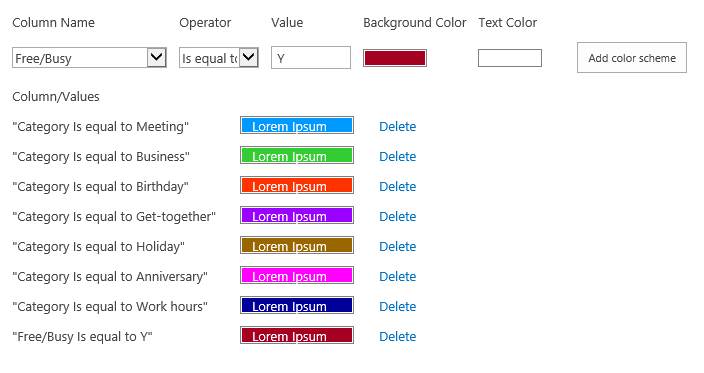Click the Value input field containing Y

point(311,58)
